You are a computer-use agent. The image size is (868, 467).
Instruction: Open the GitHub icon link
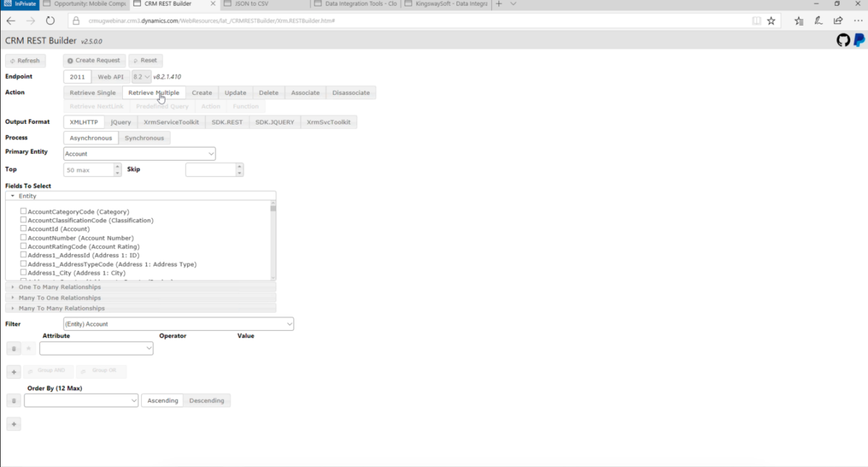(x=843, y=41)
